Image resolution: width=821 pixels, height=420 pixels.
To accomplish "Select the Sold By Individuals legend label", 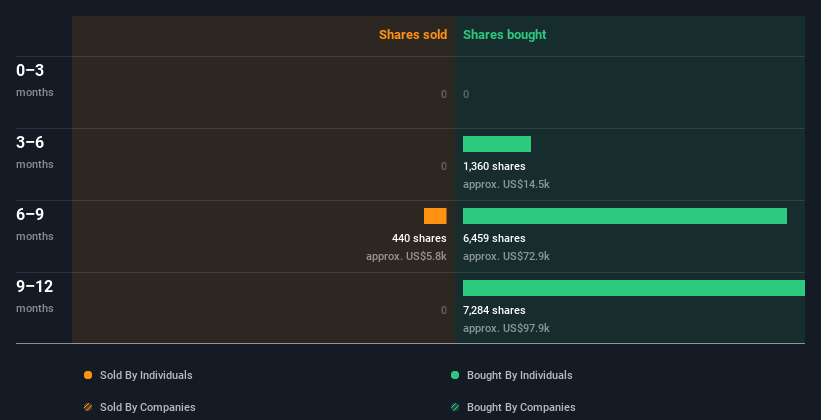I will [146, 375].
